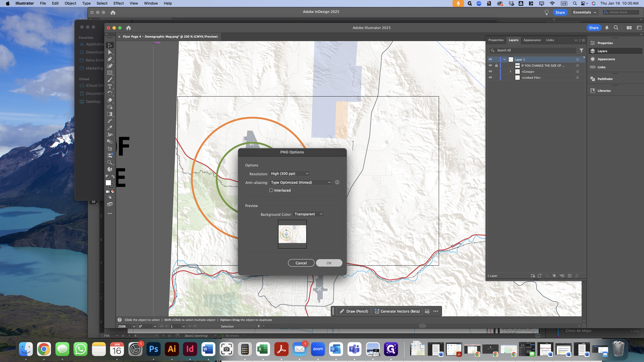644x362 pixels.
Task: Collapse Layer 1 disclosure arrow
Action: pyautogui.click(x=505, y=59)
